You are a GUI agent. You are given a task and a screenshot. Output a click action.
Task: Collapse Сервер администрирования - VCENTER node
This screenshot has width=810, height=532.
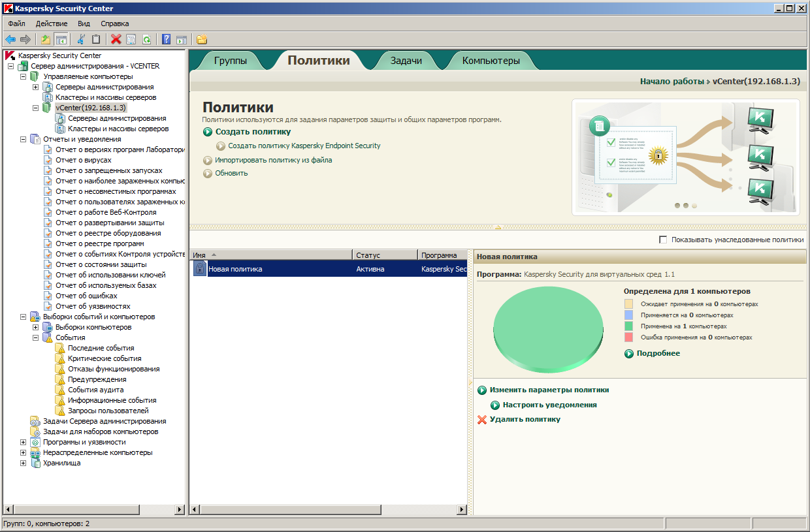[x=10, y=66]
